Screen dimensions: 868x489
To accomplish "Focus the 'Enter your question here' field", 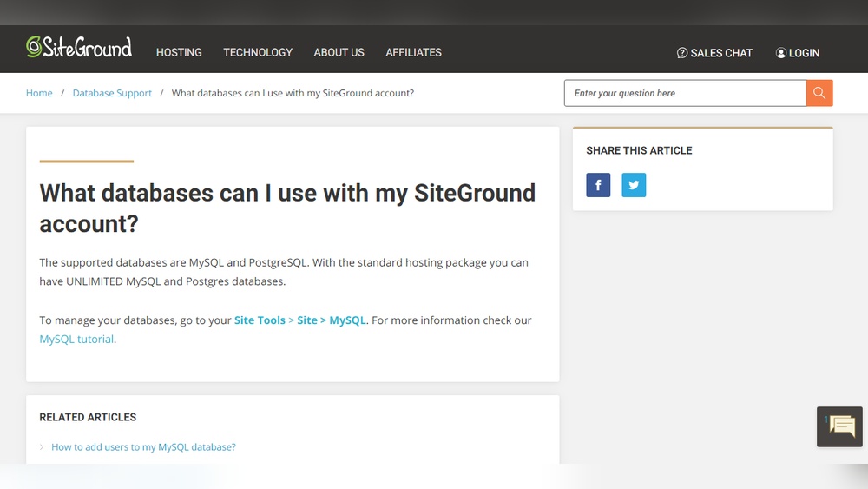I will click(685, 93).
